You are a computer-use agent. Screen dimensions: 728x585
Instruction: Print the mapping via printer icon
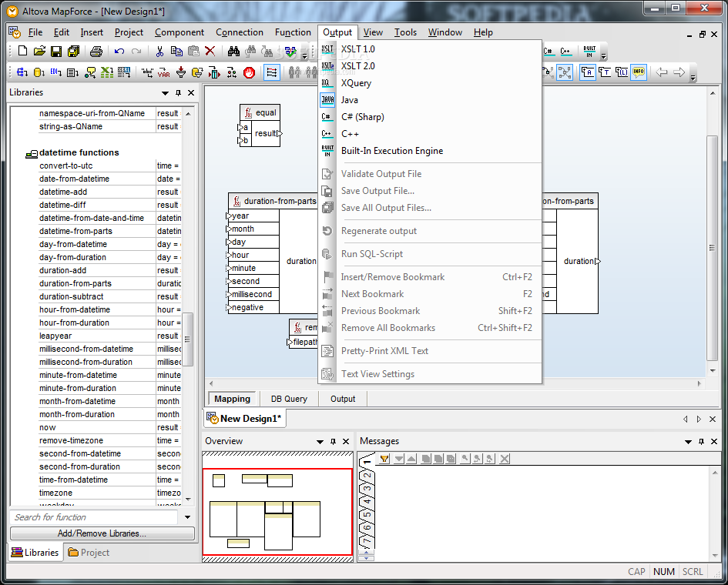96,51
